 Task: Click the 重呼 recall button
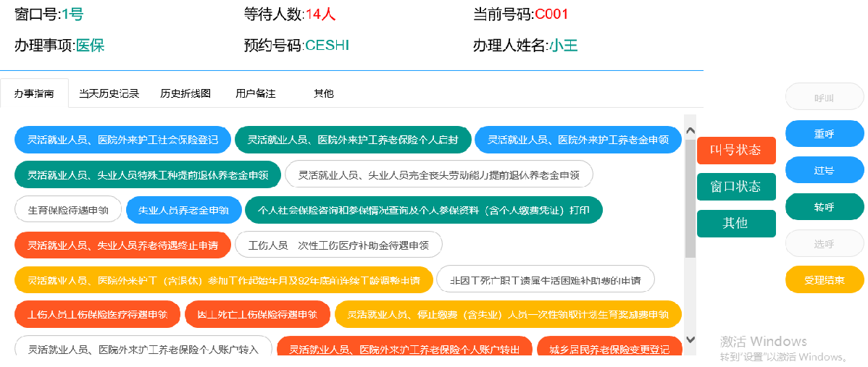pos(825,134)
